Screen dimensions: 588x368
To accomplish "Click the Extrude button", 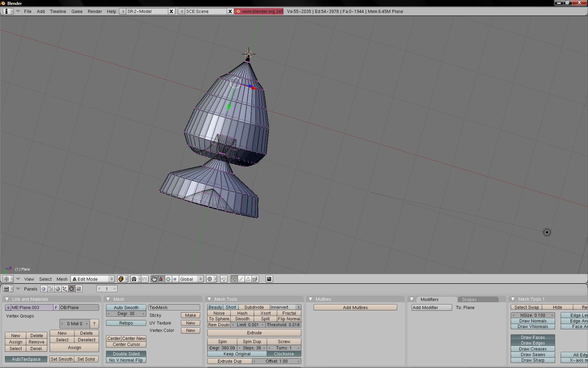I will (x=254, y=333).
